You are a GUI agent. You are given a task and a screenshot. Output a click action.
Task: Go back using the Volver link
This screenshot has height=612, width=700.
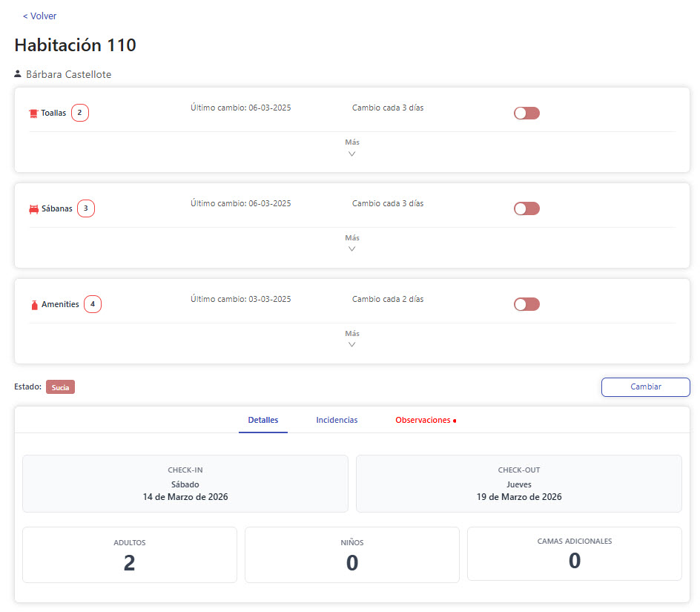[x=39, y=16]
